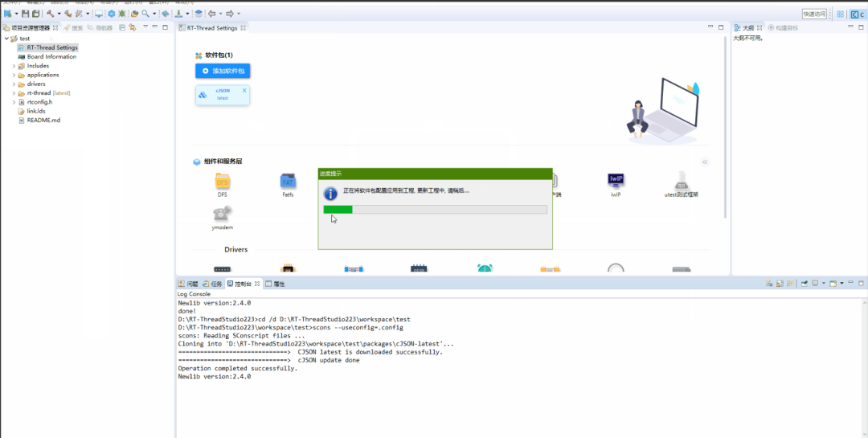Click the build hammer icon in the toolbar

pos(51,14)
